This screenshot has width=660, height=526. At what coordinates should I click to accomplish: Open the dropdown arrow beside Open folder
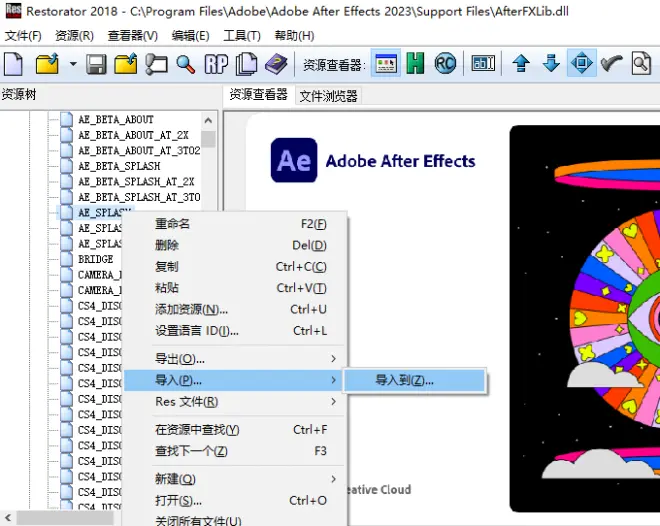pos(73,64)
